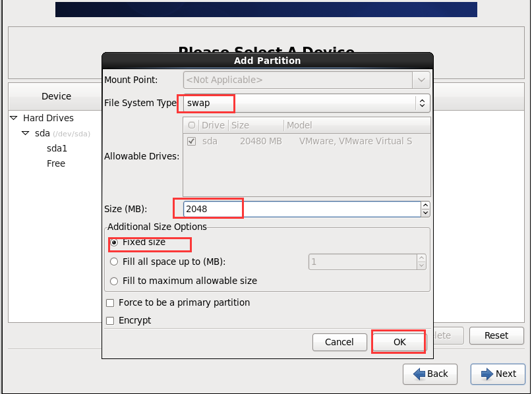Select the Free row in device tree
Viewport: 532px width, 394px height.
click(56, 163)
